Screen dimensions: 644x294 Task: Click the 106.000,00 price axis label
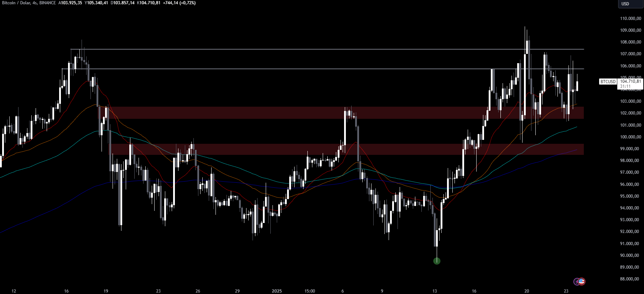click(630, 66)
